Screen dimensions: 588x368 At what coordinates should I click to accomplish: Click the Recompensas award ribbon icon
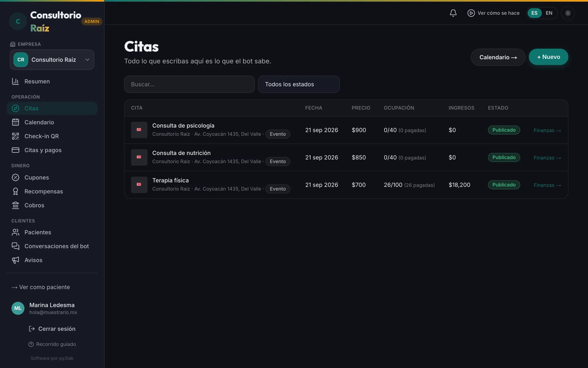point(15,191)
